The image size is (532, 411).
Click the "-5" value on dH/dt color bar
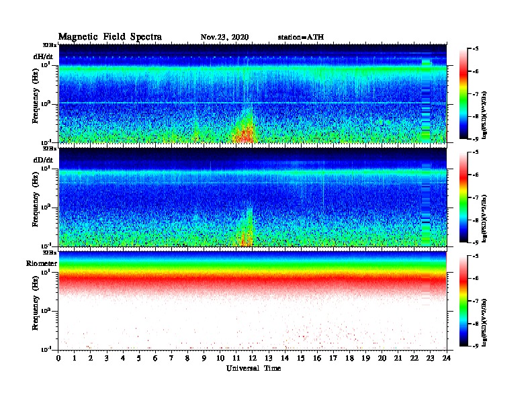[x=476, y=49]
